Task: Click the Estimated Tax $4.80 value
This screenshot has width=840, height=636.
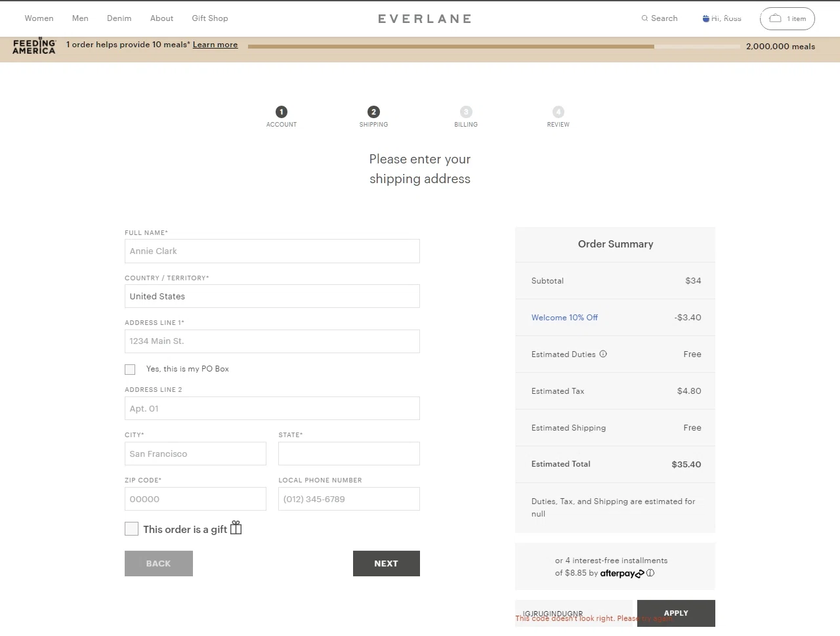Action: tap(689, 391)
